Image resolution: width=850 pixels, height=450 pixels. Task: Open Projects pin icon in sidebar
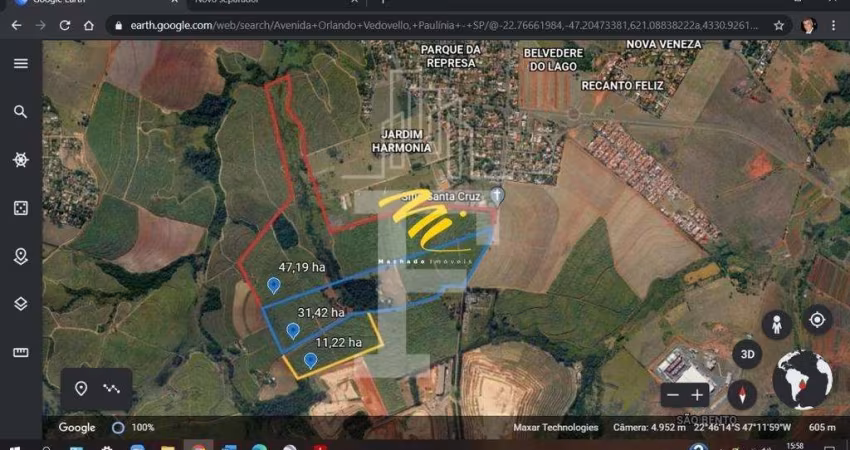coord(21,256)
